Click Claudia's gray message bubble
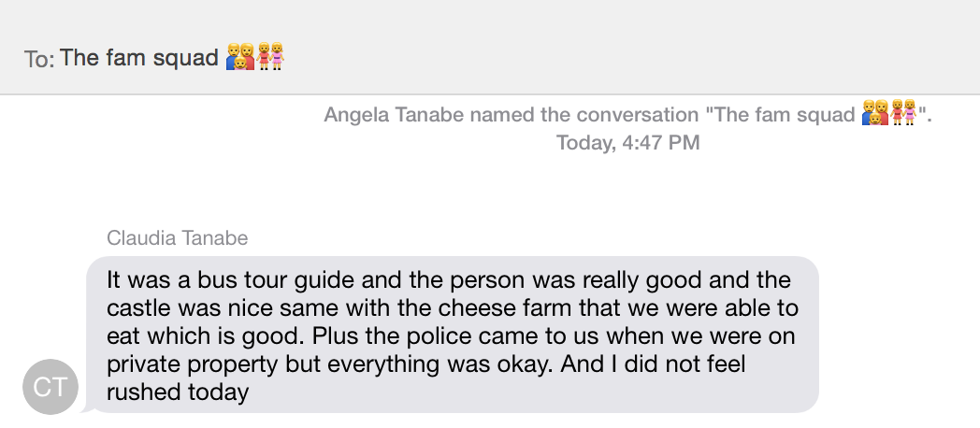980x428 pixels. (x=452, y=335)
